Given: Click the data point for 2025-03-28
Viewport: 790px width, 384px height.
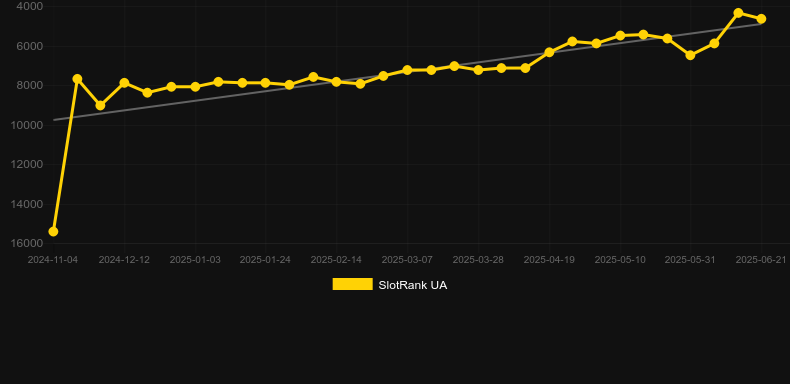Looking at the screenshot, I should click(478, 70).
